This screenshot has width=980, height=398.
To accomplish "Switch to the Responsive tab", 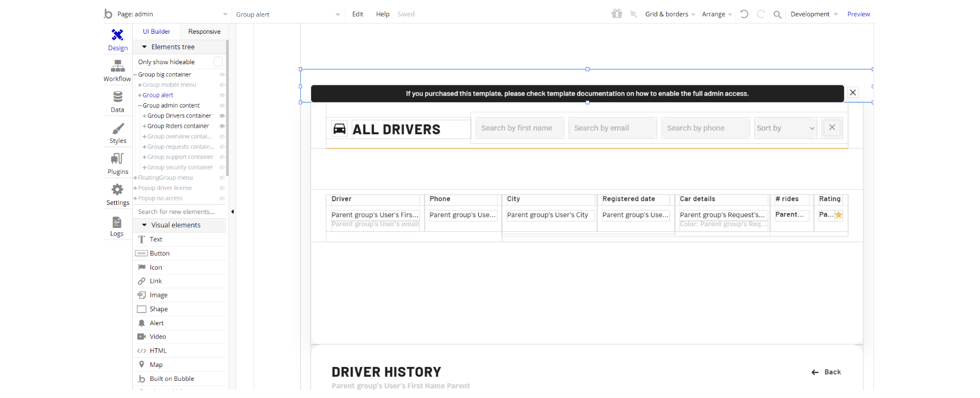I will click(204, 32).
